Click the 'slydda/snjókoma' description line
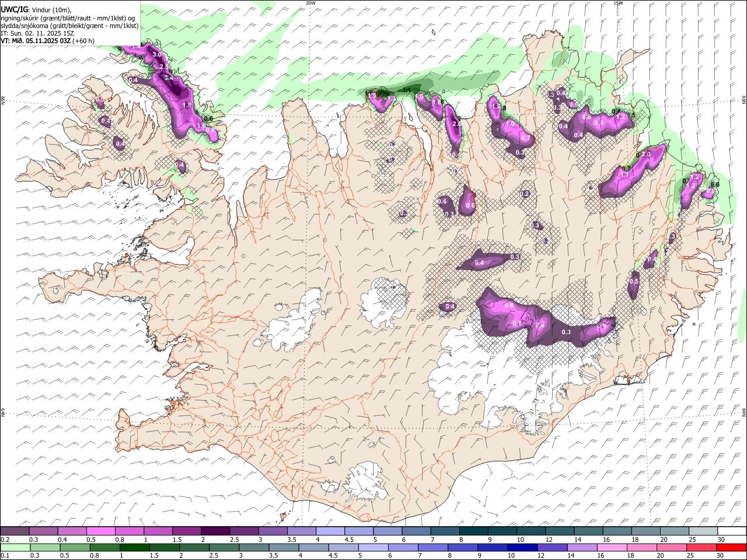This screenshot has width=747, height=560. pos(69,26)
